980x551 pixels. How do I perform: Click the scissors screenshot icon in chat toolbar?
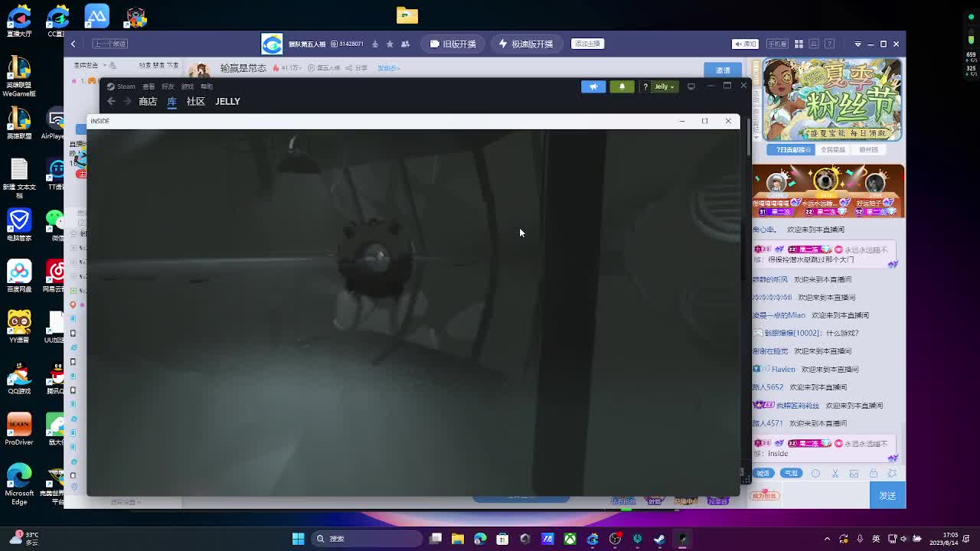point(835,473)
